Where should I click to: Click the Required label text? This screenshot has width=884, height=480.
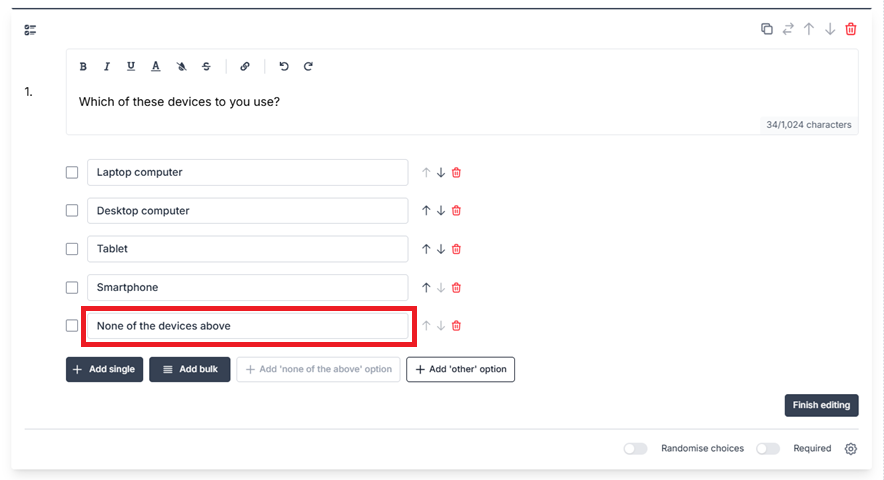pos(812,448)
